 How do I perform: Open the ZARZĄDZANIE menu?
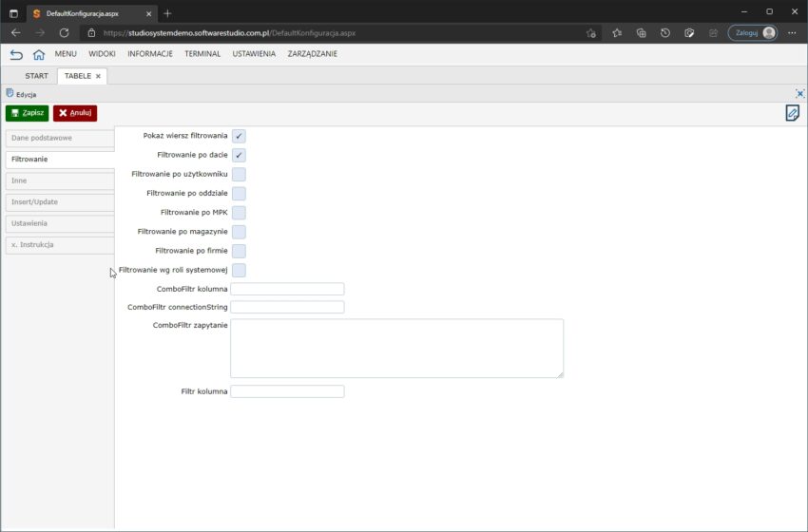point(312,54)
